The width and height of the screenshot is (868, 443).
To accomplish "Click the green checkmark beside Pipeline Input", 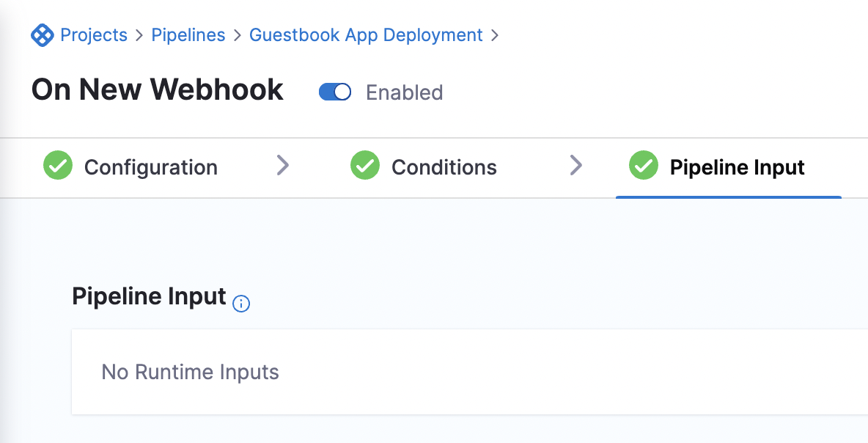I will click(644, 166).
